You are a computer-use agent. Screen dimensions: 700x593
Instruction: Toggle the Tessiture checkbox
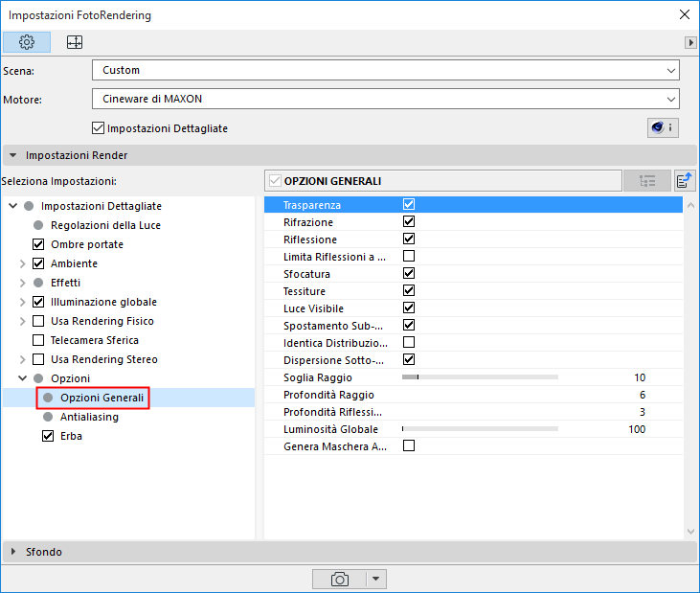pyautogui.click(x=409, y=290)
